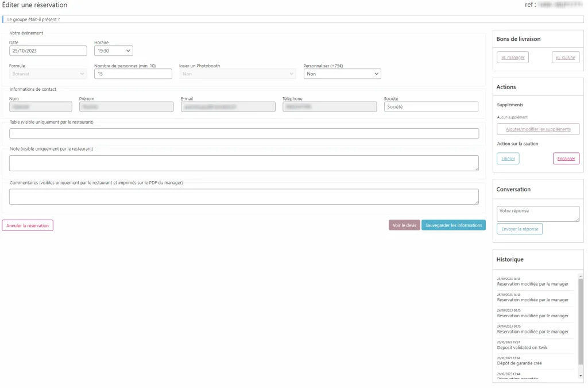Click the Nombre de personnes field
Image resolution: width=588 pixels, height=388 pixels.
133,74
